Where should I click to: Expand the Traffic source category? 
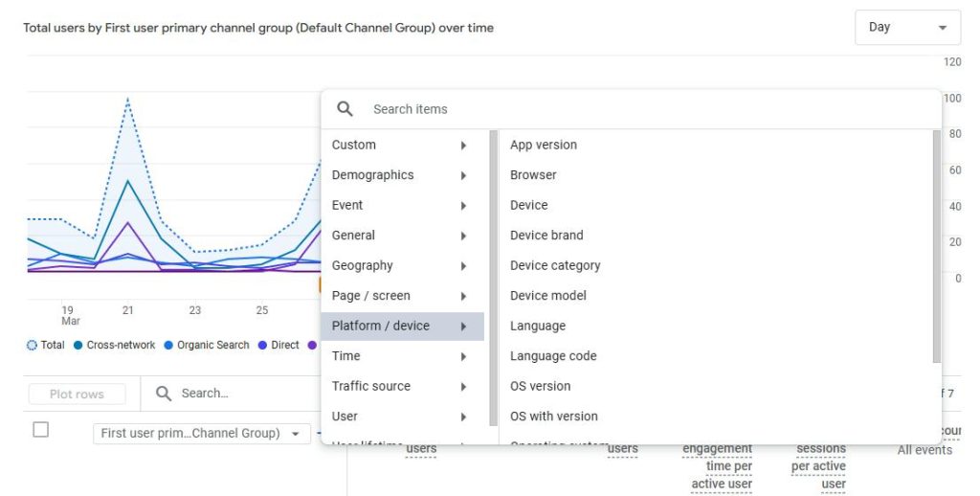tap(403, 387)
